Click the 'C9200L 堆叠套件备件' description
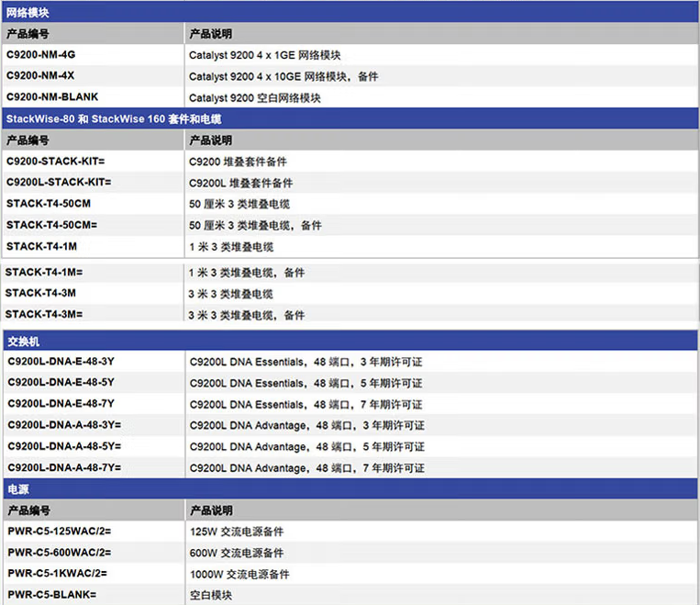Viewport: 700px width, 605px height. point(241,184)
